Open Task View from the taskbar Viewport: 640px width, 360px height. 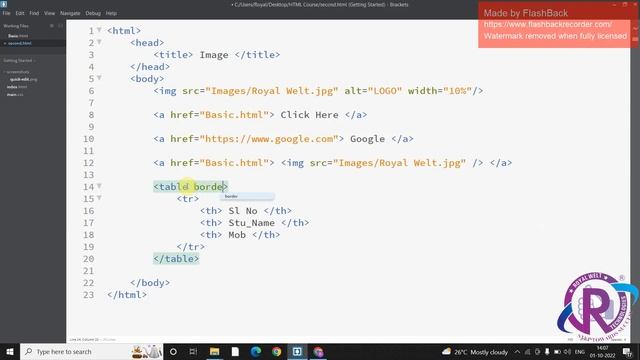pyautogui.click(x=193, y=351)
